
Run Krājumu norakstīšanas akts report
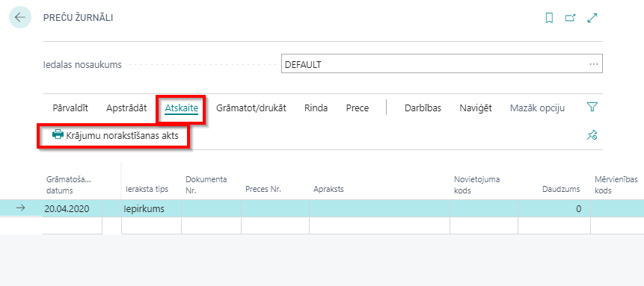pos(115,135)
